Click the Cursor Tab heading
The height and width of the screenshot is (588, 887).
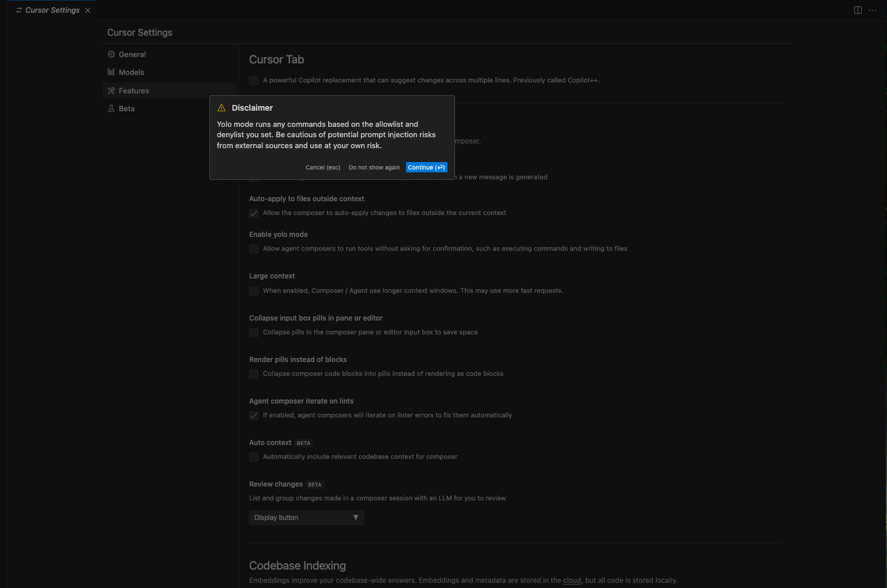pyautogui.click(x=276, y=59)
